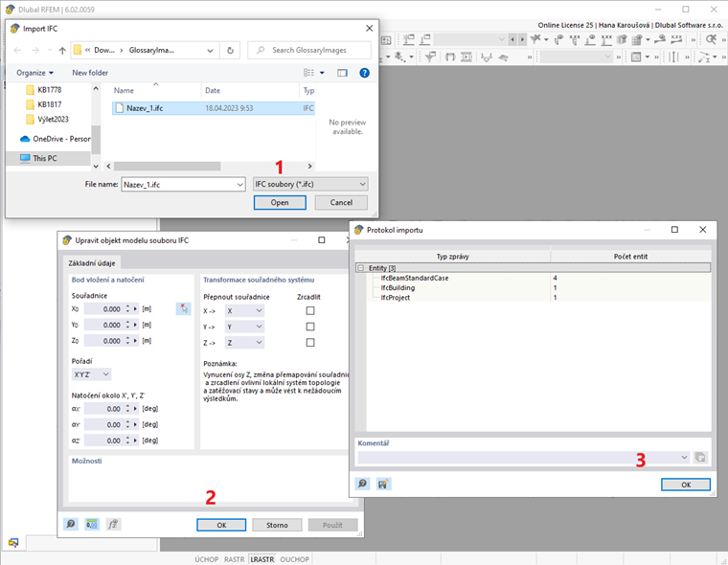Select IfcBeamStandardCase row
This screenshot has width=728, height=565.
[x=538, y=278]
